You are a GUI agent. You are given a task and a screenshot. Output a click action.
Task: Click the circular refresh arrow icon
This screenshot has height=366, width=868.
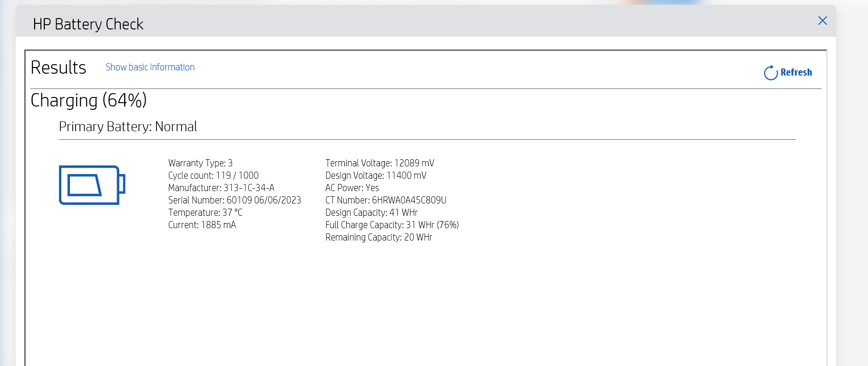tap(770, 72)
